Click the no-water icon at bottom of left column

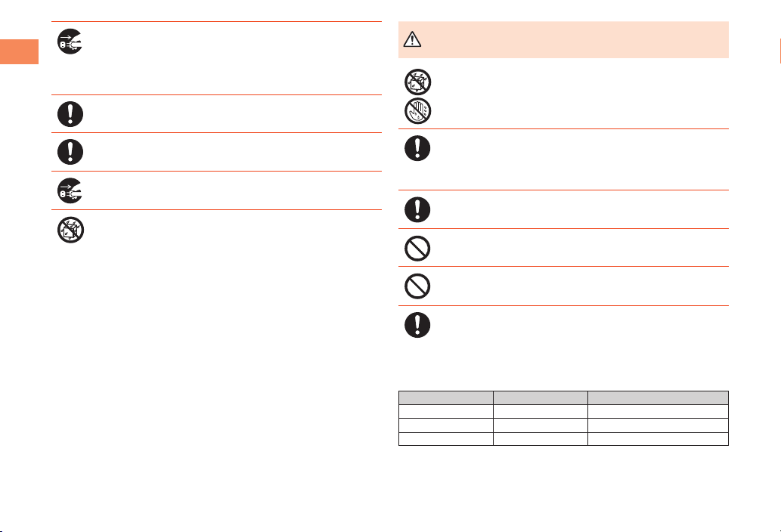point(70,230)
